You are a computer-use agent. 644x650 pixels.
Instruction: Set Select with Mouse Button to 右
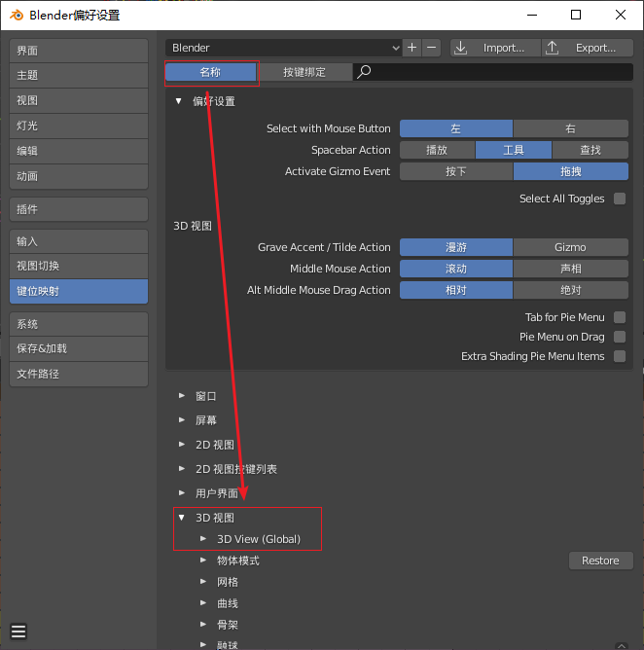[x=571, y=128]
